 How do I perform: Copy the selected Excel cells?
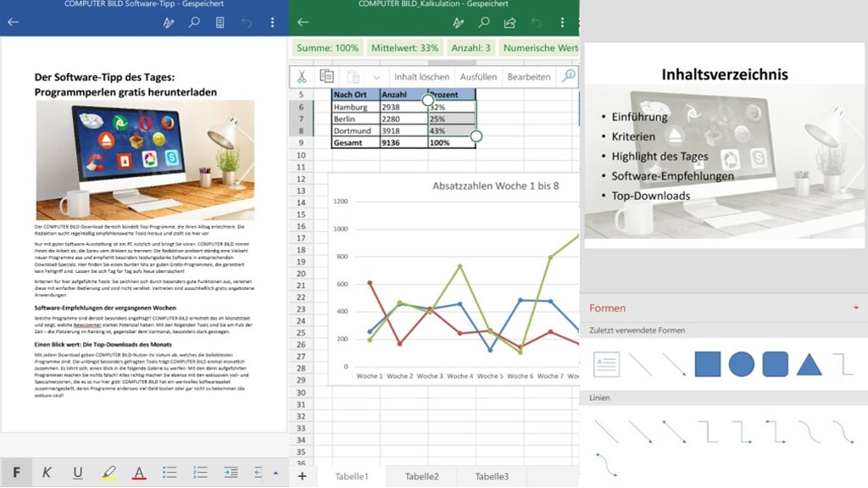(x=326, y=76)
